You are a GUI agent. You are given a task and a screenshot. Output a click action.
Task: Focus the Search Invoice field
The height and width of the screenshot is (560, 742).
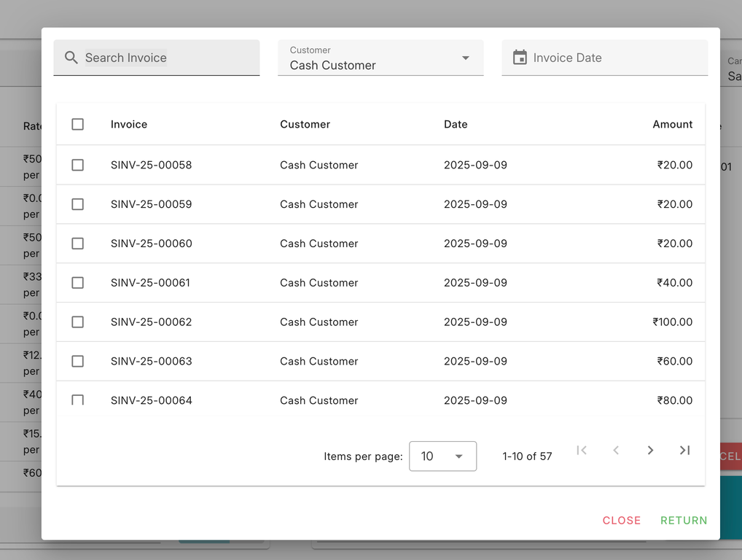(x=157, y=58)
